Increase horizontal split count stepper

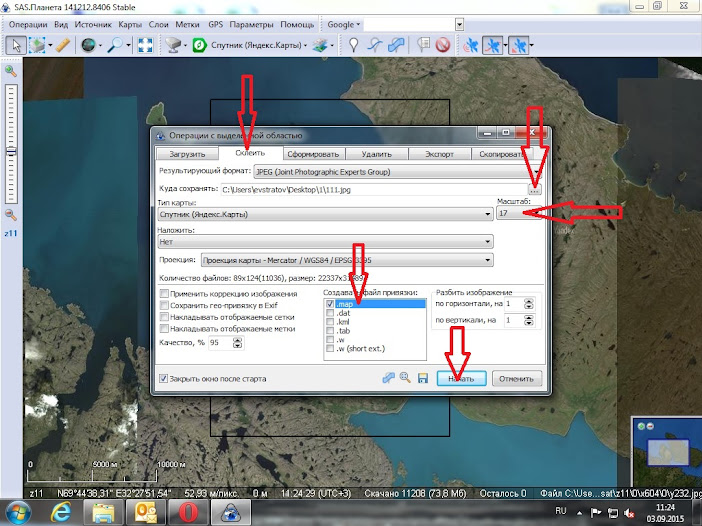tap(529, 302)
